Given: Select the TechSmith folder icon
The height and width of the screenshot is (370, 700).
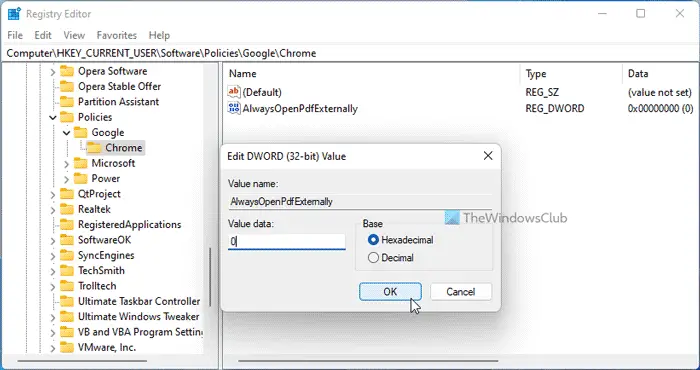Looking at the screenshot, I should (x=67, y=270).
